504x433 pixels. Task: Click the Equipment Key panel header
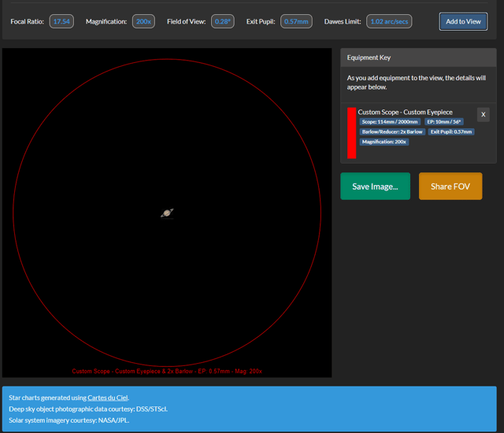tap(418, 57)
